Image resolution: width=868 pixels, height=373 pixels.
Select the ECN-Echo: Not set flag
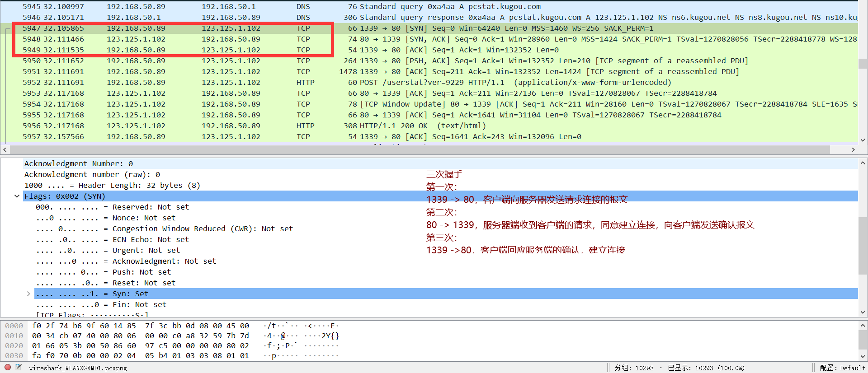112,239
